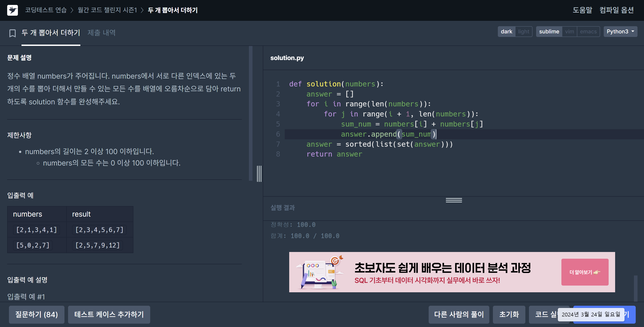Enable vim keybindings mode

[570, 31]
